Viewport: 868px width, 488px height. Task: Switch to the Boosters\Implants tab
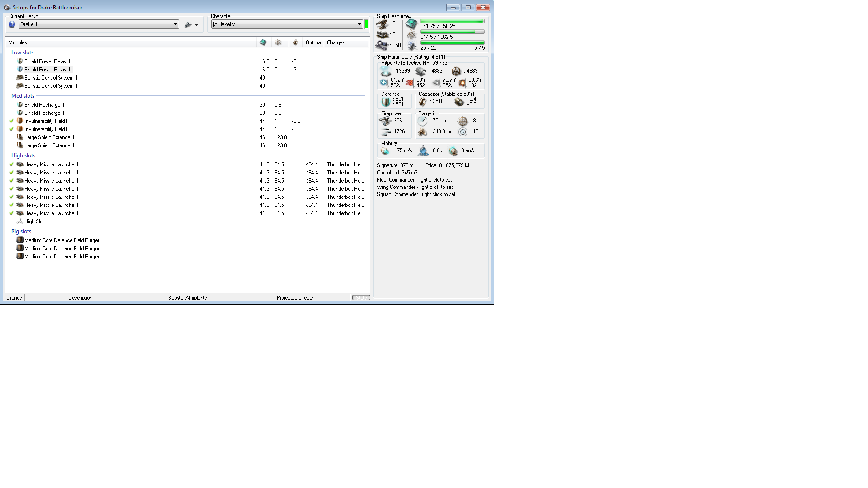187,298
